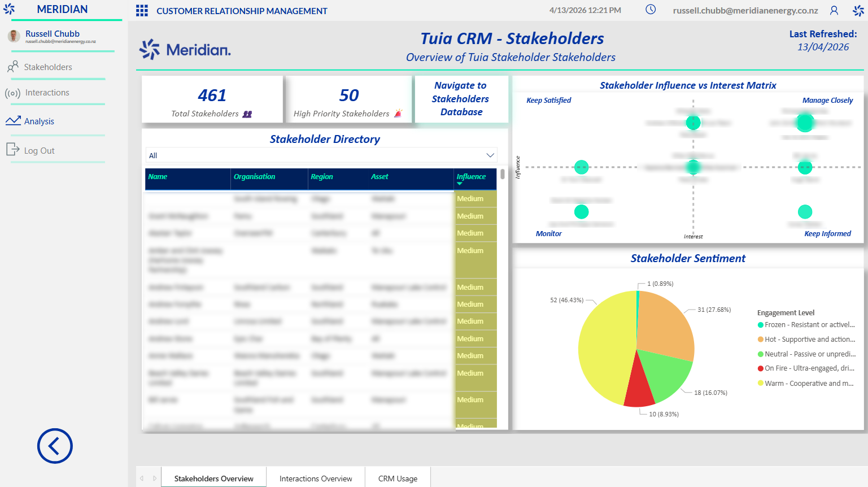This screenshot has width=868, height=487.
Task: Sort the directory by the Organisation column
Action: (x=255, y=177)
